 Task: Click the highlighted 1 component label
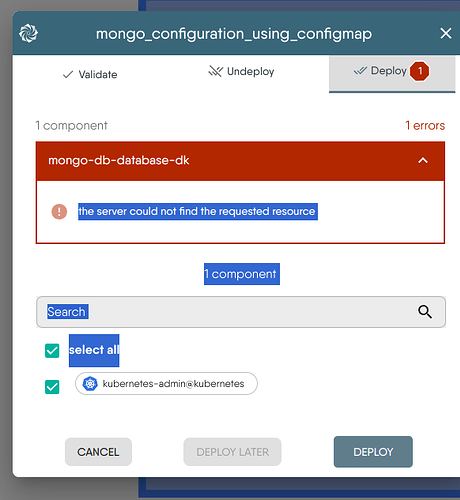pyautogui.click(x=242, y=274)
